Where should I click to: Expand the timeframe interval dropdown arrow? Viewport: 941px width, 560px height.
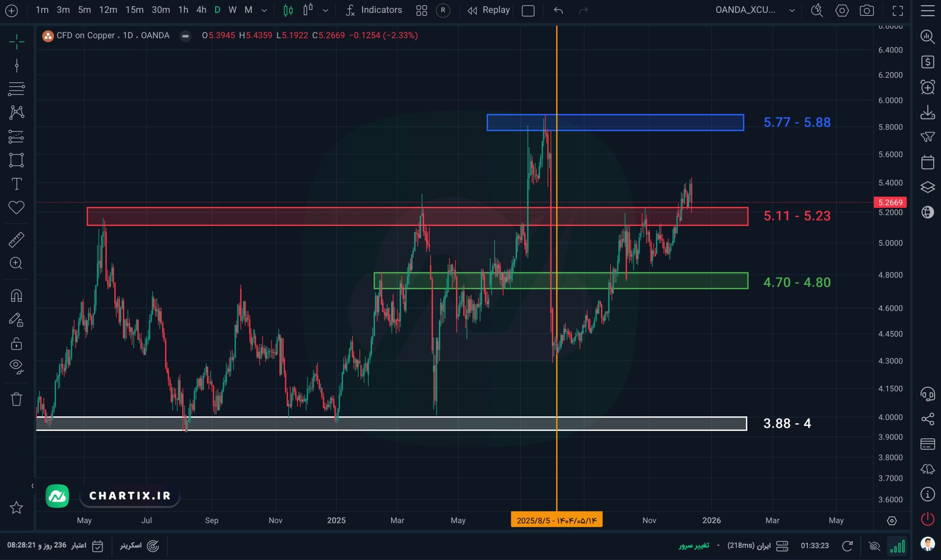264,10
